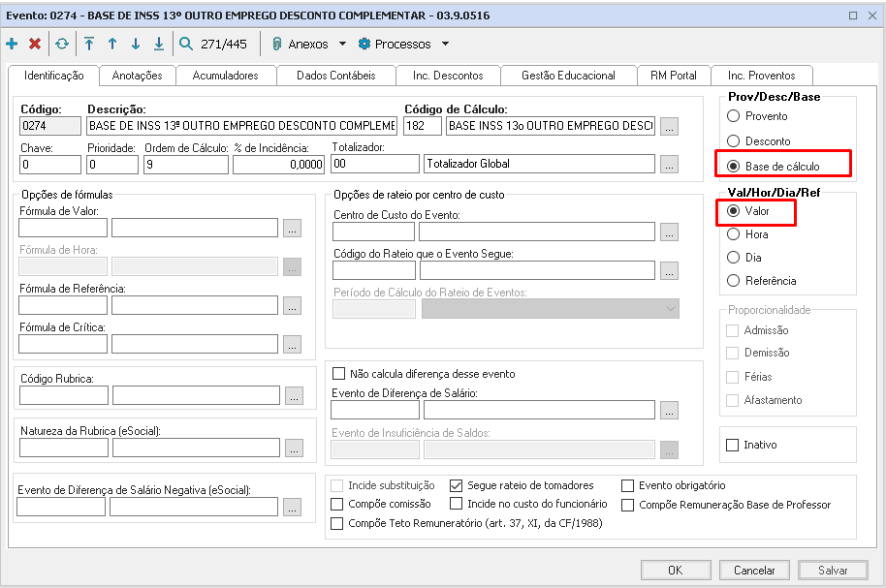Open lookup for Fórmula de Crítica

[292, 344]
